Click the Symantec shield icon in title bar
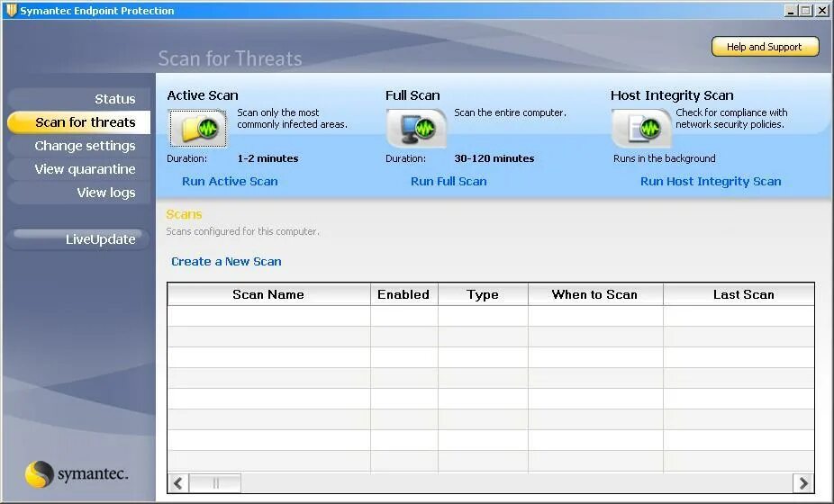This screenshot has height=504, width=834. [x=11, y=10]
